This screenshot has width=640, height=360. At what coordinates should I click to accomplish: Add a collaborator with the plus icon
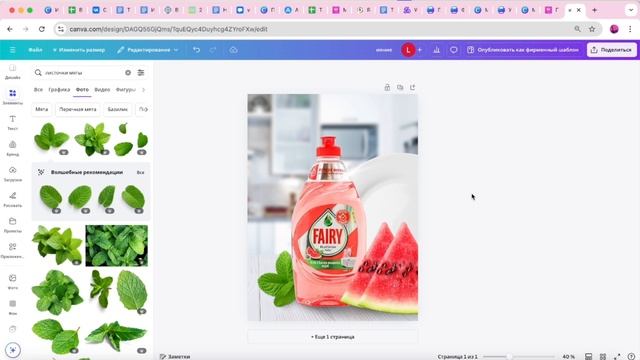[x=420, y=50]
